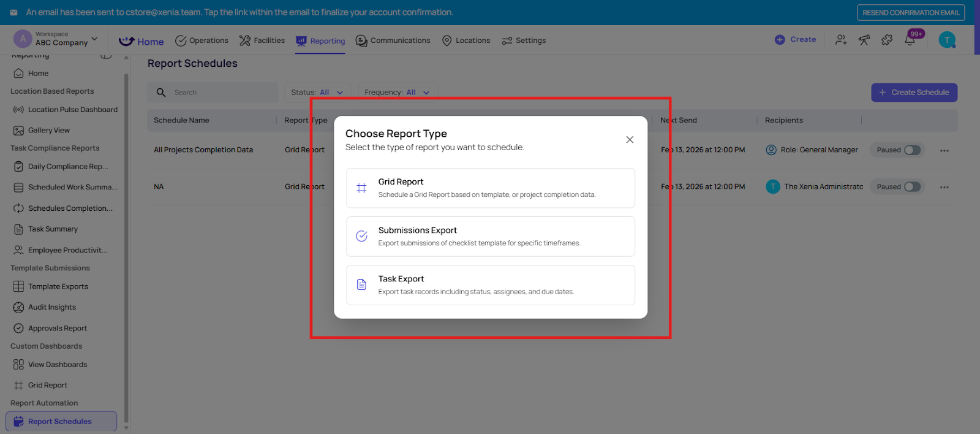980x434 pixels.
Task: Open the ABC Company workspace switcher
Action: [61, 39]
